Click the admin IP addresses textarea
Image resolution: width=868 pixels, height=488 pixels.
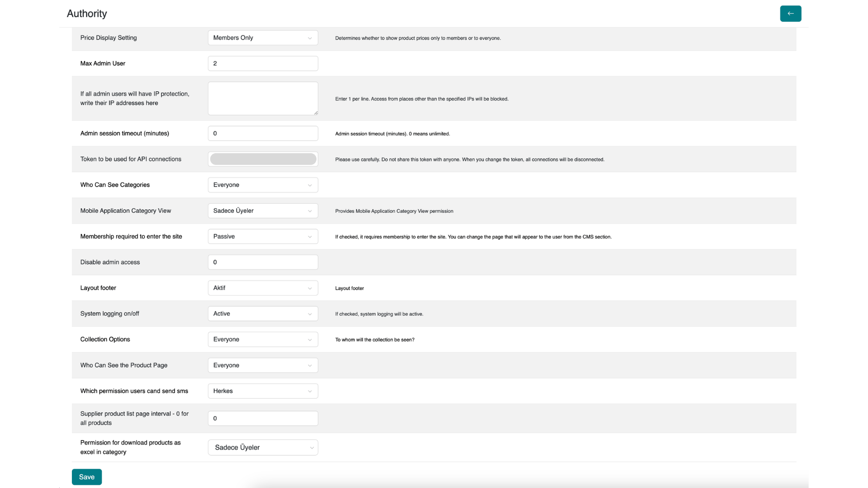(263, 99)
